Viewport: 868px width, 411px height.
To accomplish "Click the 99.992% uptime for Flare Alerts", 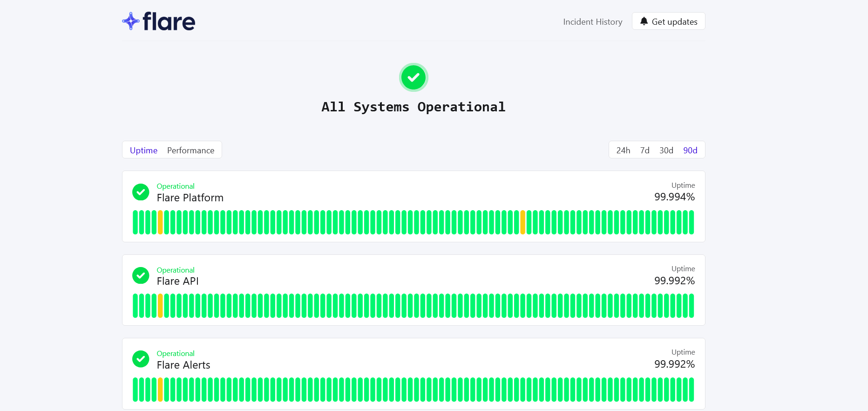I will (674, 364).
